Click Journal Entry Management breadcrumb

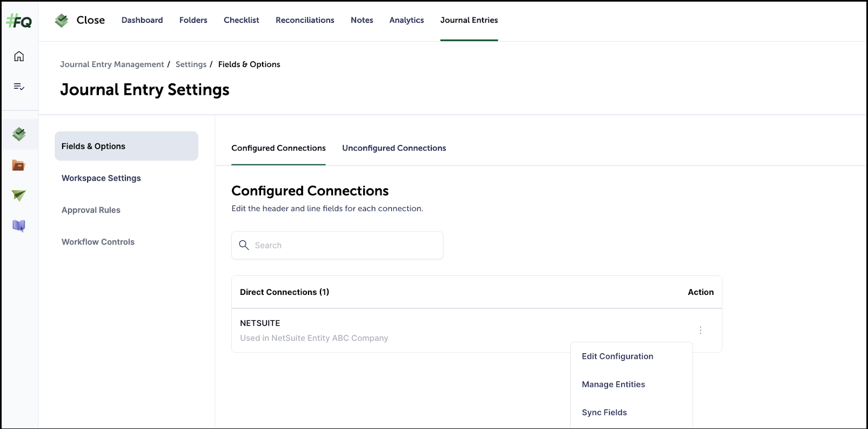(112, 64)
